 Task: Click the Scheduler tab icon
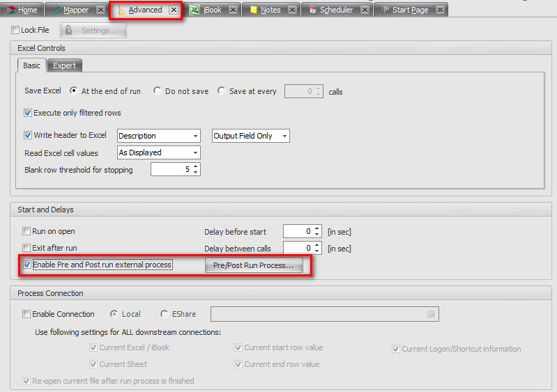(x=313, y=10)
